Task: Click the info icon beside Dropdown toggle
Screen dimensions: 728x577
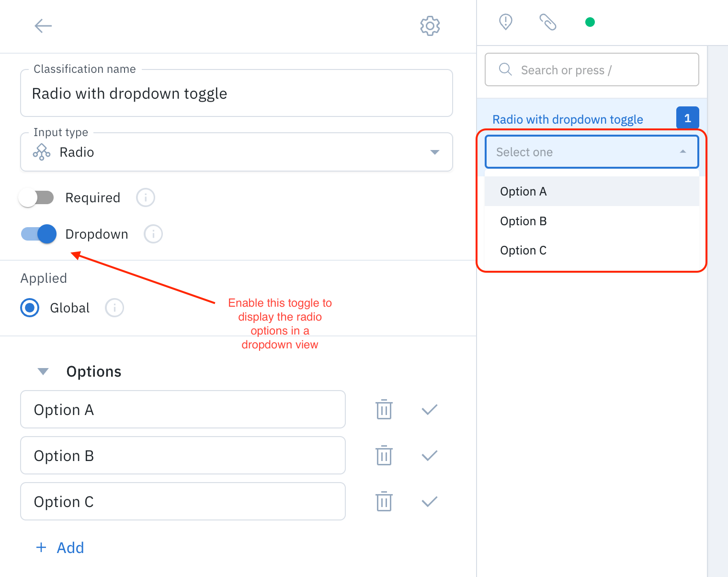Action: pyautogui.click(x=153, y=234)
